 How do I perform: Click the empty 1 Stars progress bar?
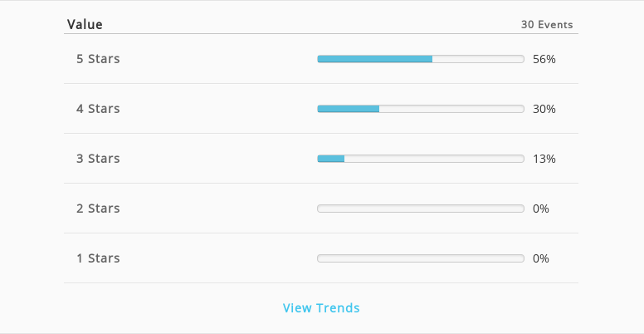click(421, 258)
